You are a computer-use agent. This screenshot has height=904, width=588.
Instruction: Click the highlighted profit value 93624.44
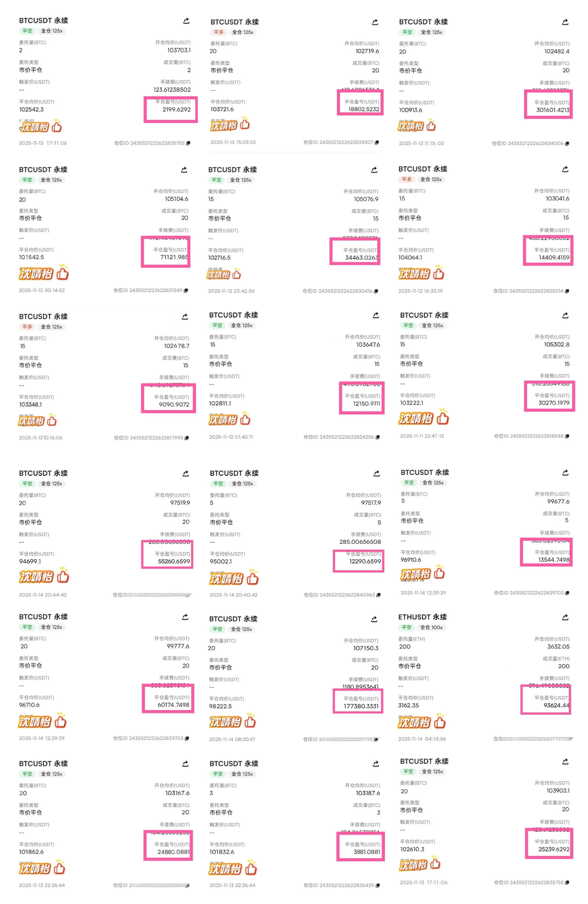556,705
